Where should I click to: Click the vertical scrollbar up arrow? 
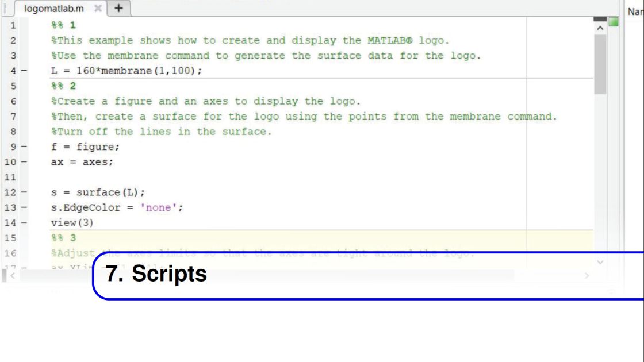click(600, 28)
